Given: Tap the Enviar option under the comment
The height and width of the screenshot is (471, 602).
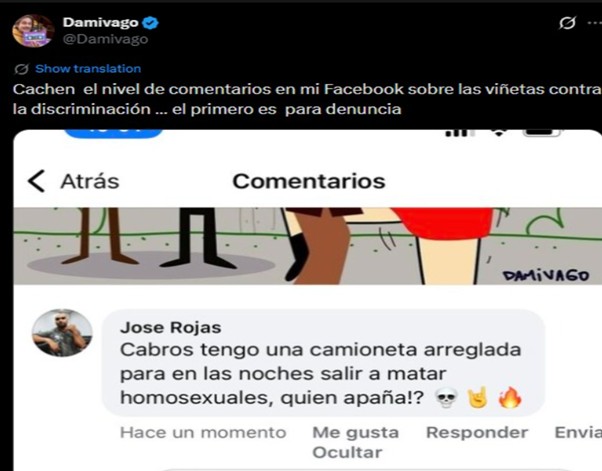Looking at the screenshot, I should tap(578, 433).
